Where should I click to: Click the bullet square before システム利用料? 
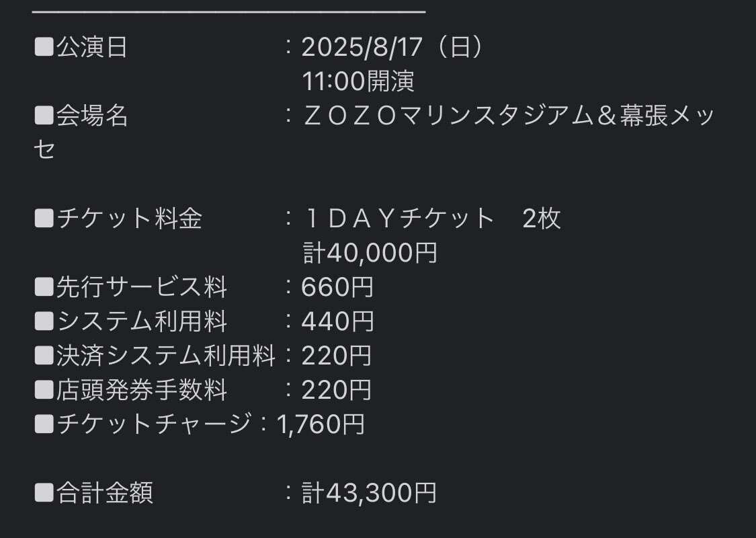point(44,321)
